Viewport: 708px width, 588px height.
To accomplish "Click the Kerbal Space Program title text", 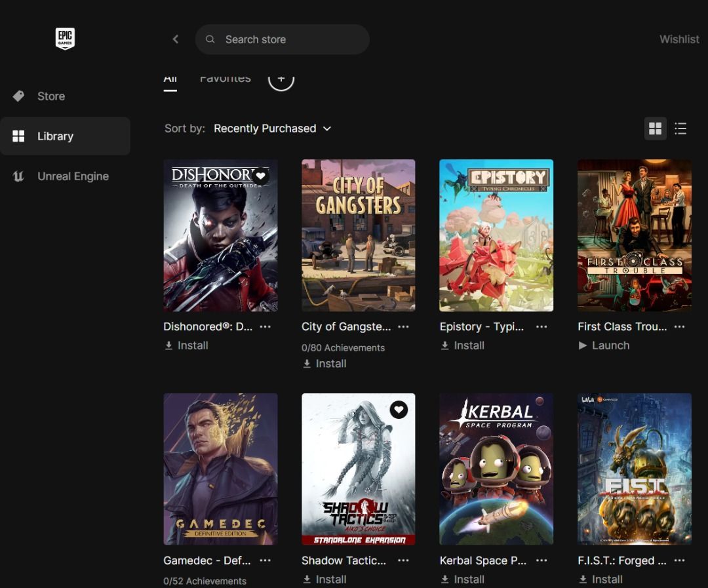I will [483, 560].
